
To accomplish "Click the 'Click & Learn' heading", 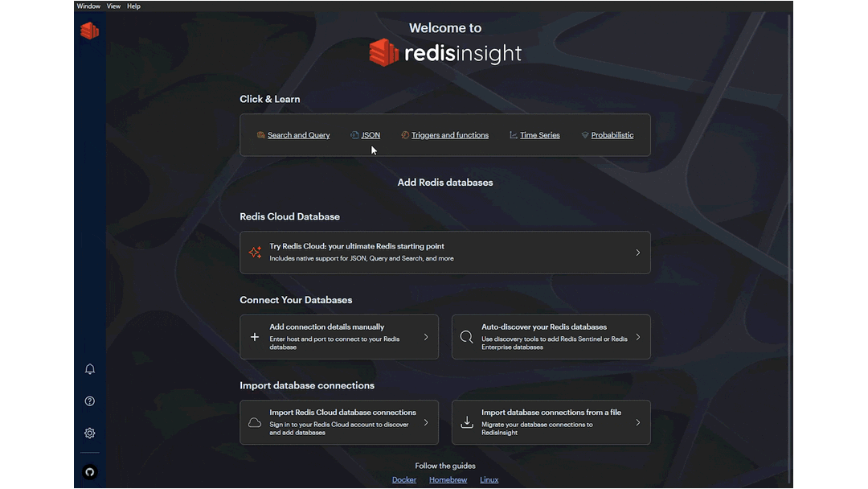I will (x=269, y=99).
